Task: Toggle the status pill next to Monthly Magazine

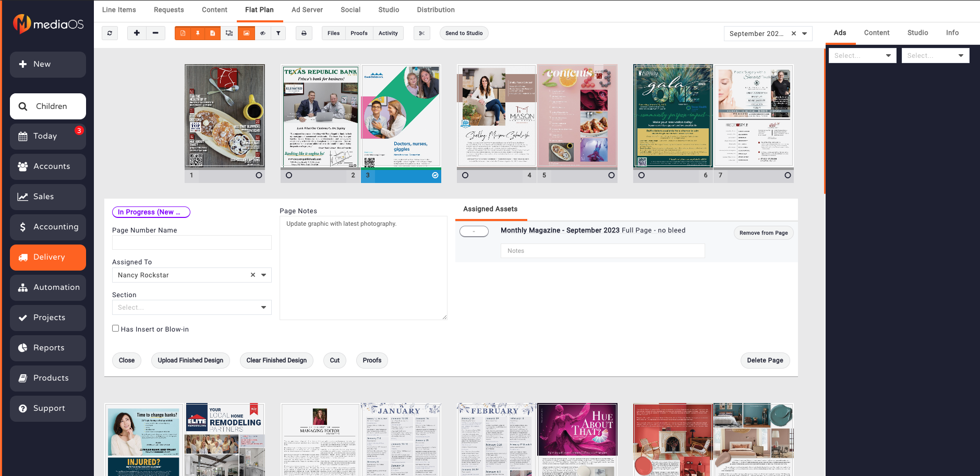Action: pyautogui.click(x=474, y=231)
